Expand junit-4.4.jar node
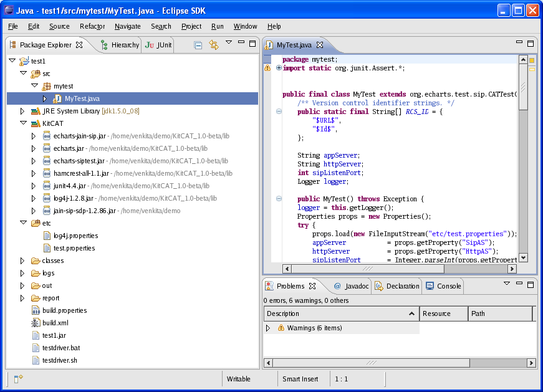 34,186
